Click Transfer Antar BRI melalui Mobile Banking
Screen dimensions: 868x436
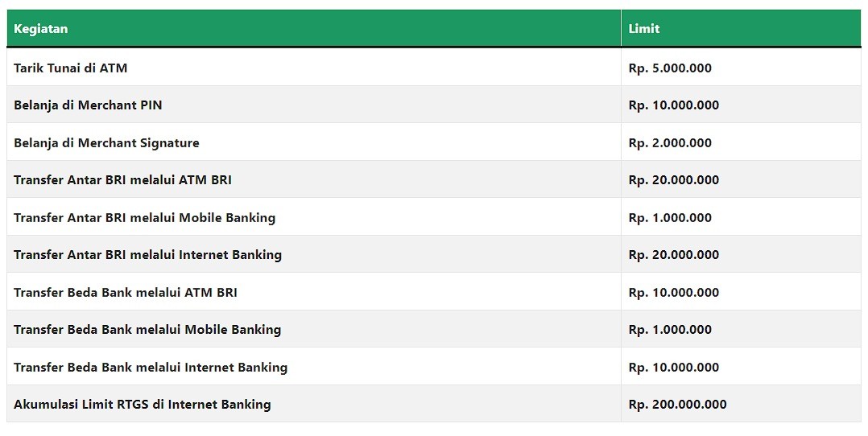coord(144,217)
